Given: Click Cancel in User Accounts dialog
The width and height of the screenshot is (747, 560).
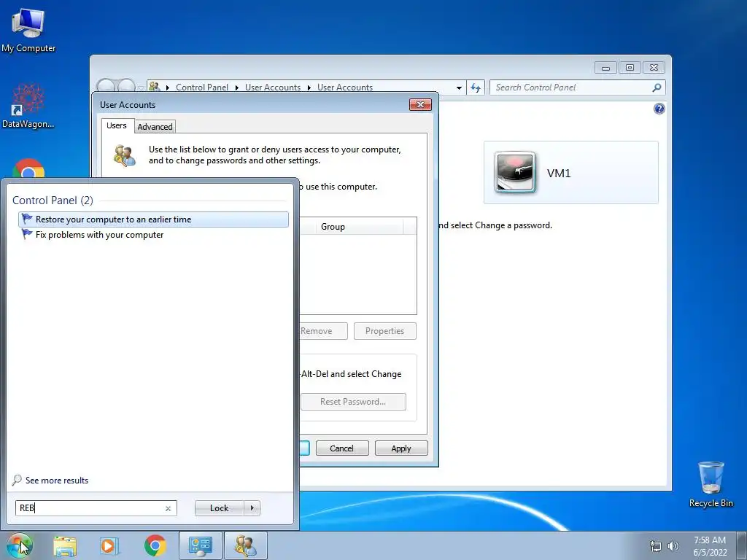Looking at the screenshot, I should coord(342,448).
